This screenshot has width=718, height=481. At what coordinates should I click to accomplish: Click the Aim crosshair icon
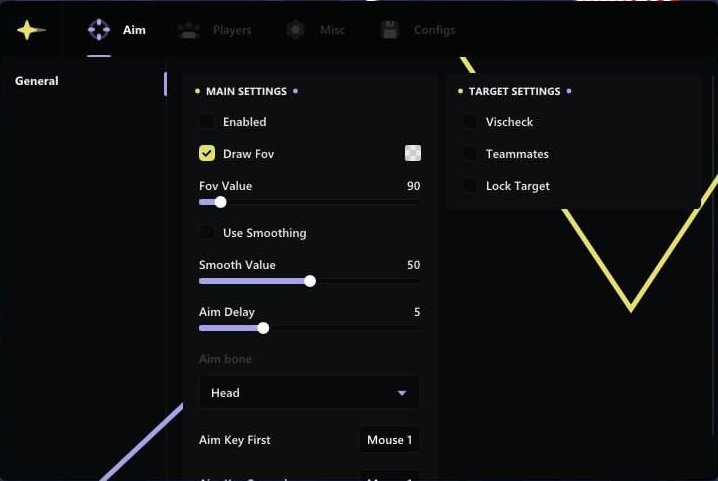click(x=99, y=30)
